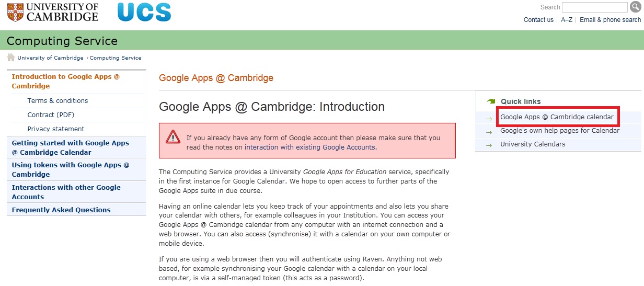Screen dimensions: 644x286
Task: Open Terms & conditions page
Action: pos(57,101)
